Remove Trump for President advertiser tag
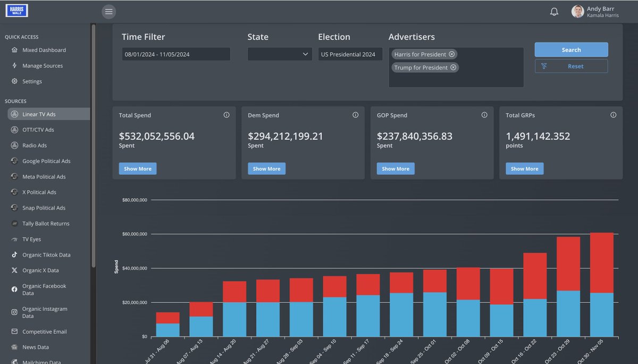 453,67
